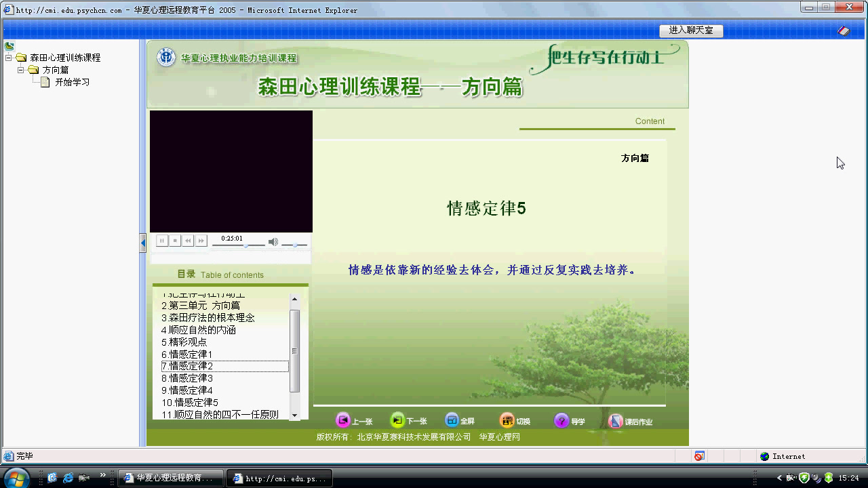Screen dimensions: 868x488
Task: Select the 方向篇 folder label
Action: [56, 70]
